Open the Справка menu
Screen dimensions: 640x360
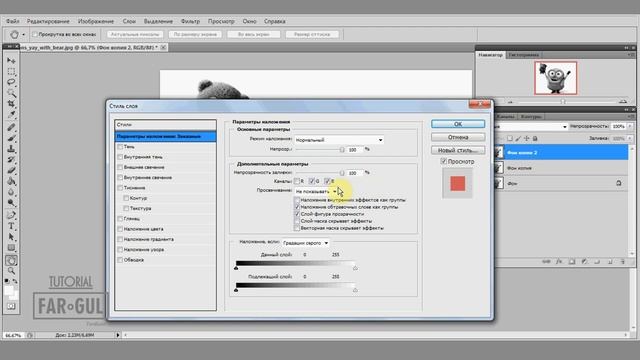pos(275,21)
